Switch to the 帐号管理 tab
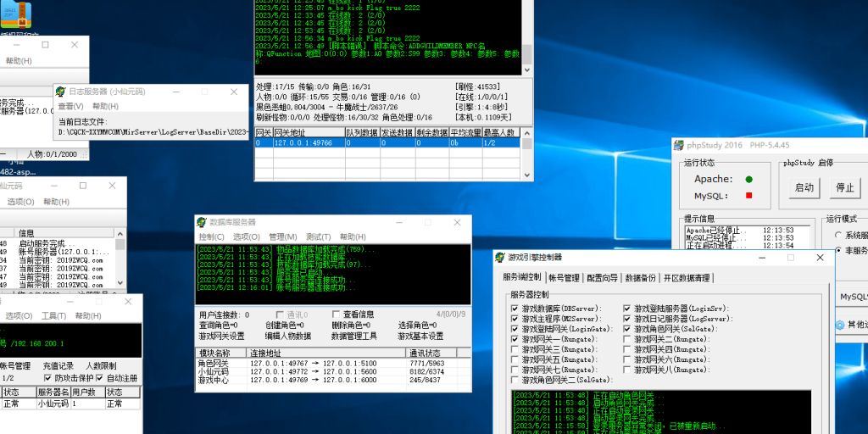The image size is (868, 434). pyautogui.click(x=564, y=277)
